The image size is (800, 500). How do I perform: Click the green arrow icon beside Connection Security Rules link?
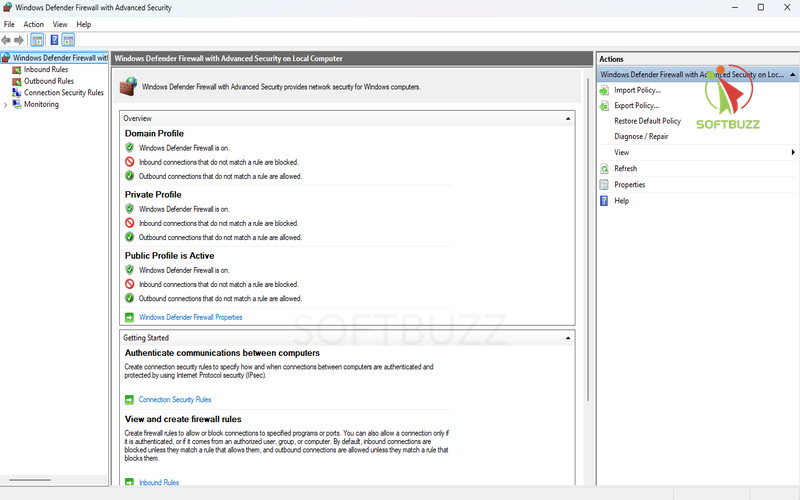tap(130, 399)
